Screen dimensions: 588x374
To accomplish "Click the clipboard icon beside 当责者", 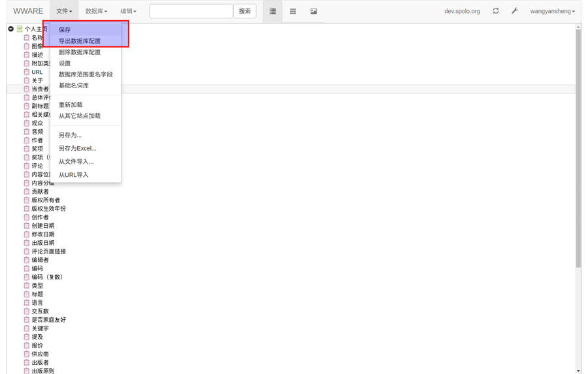I will pyautogui.click(x=27, y=89).
